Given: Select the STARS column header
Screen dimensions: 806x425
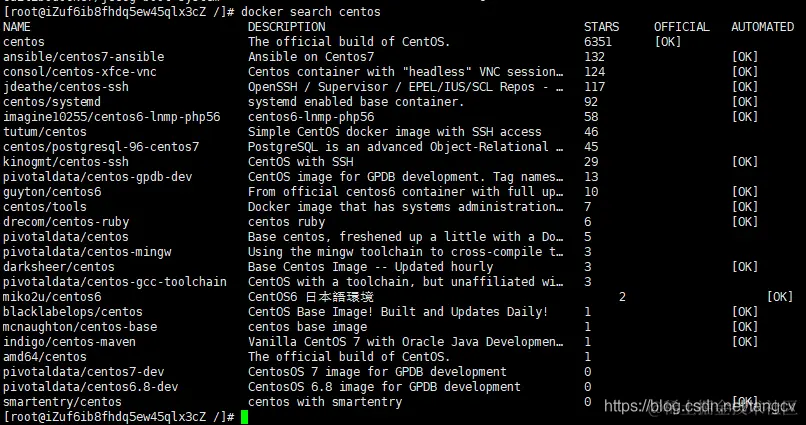Looking at the screenshot, I should (x=601, y=27).
